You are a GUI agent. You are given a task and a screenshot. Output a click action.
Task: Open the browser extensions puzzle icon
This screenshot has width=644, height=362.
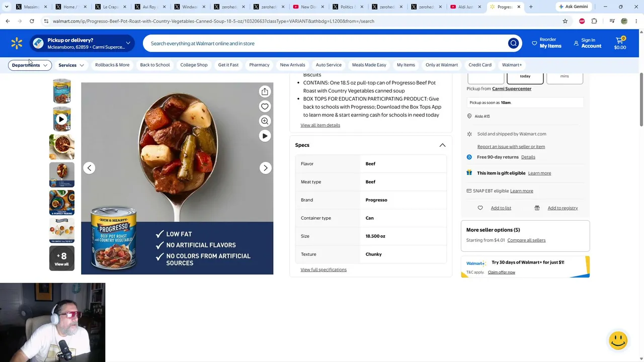click(594, 21)
